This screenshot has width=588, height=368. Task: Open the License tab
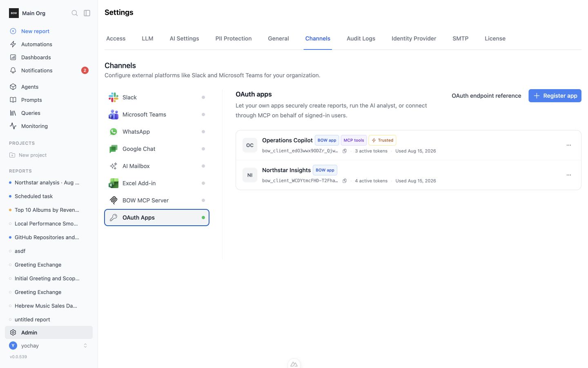[x=495, y=38]
